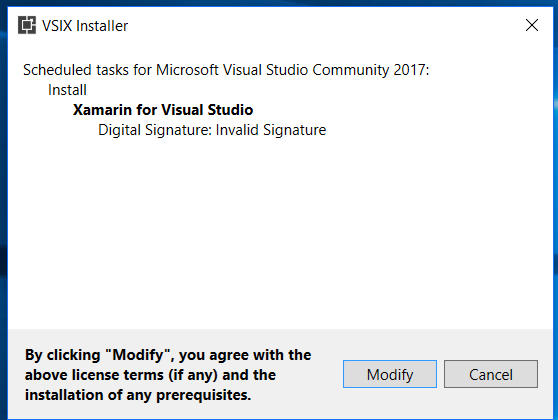Click the word 'Studio' in Xamarin entry
The height and width of the screenshot is (420, 558).
pyautogui.click(x=230, y=110)
